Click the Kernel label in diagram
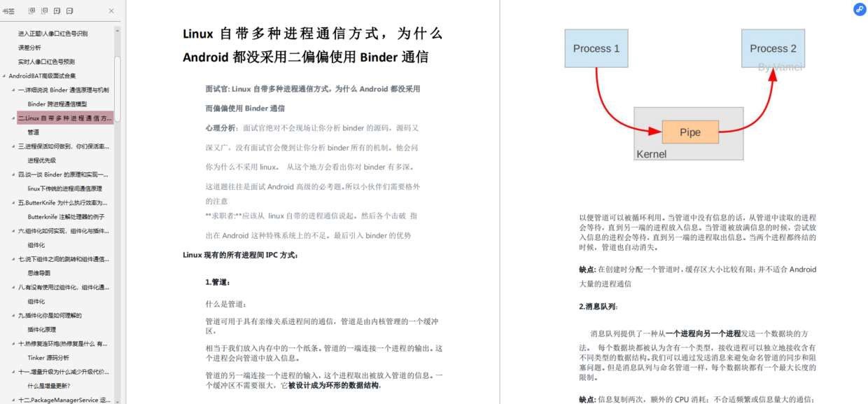This screenshot has width=868, height=404. click(652, 154)
